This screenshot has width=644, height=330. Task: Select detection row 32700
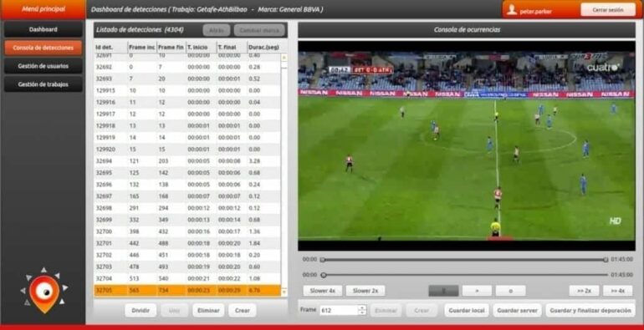pyautogui.click(x=187, y=231)
